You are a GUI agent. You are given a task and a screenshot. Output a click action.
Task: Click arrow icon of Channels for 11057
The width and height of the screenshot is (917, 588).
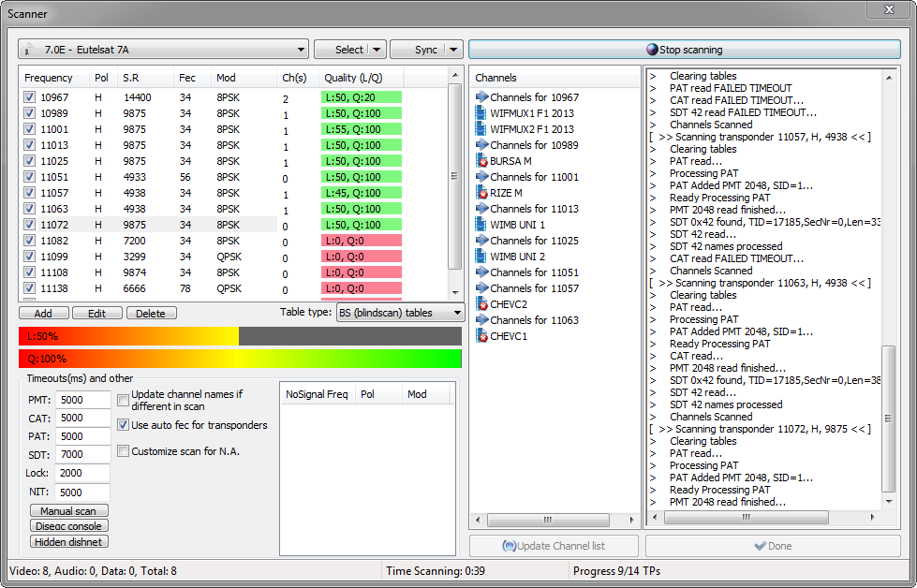[x=481, y=288]
